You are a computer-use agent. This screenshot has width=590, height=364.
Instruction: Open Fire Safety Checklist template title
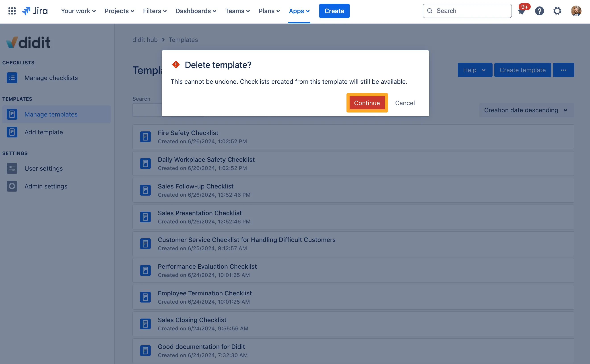[188, 133]
